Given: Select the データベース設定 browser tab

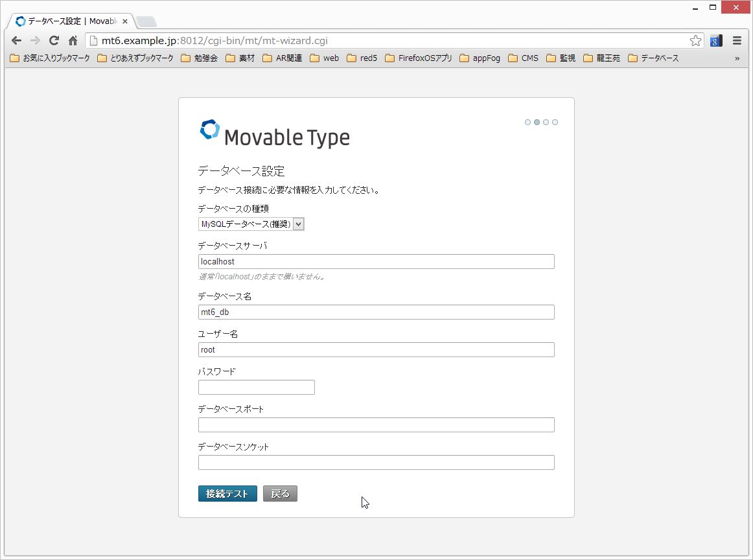Looking at the screenshot, I should [71, 21].
